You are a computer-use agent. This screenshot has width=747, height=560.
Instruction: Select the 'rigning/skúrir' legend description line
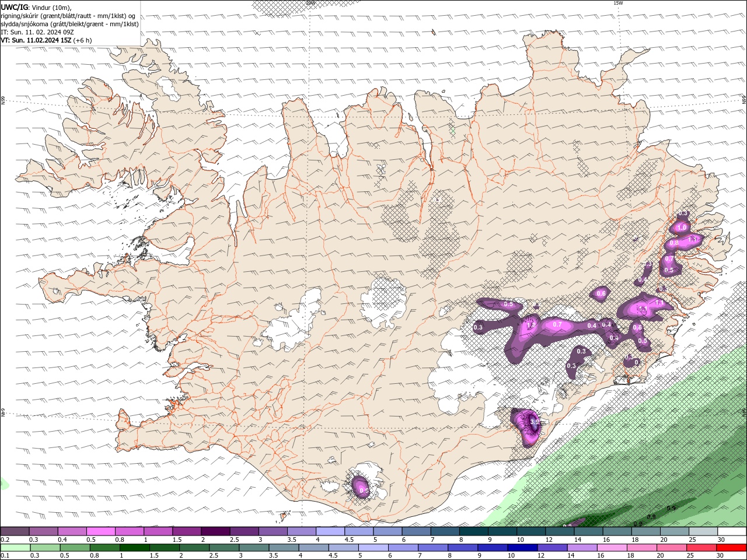coord(68,16)
